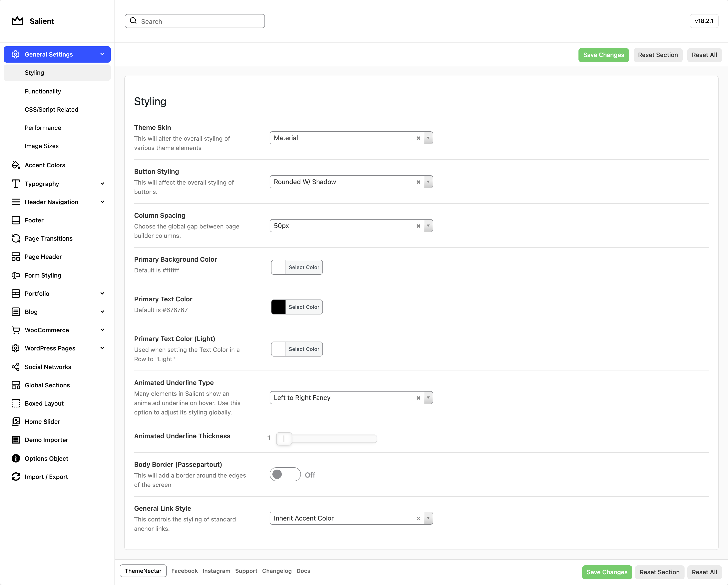Viewport: 728px width, 585px height.
Task: Click the Animated Underline Thickness slider handle
Action: click(x=284, y=439)
